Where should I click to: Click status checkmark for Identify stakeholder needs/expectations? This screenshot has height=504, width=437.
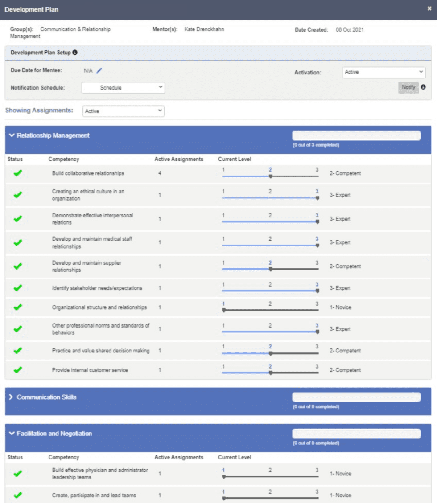(x=18, y=288)
